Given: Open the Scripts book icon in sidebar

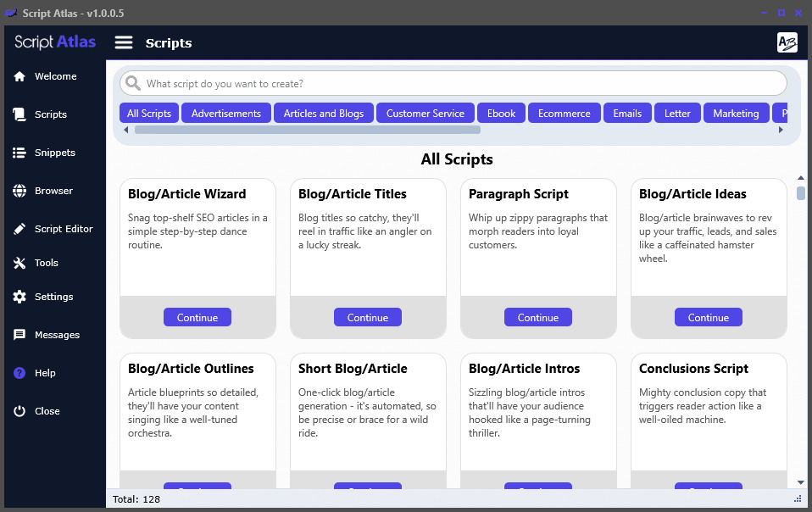Looking at the screenshot, I should pyautogui.click(x=19, y=114).
